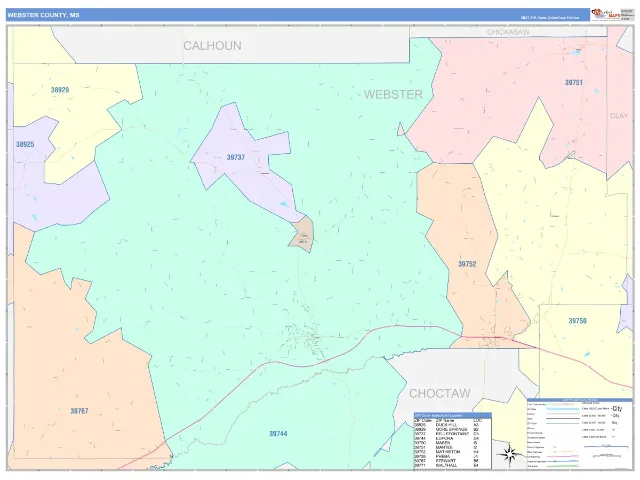Viewport: 640px width, 480px height.
Task: Click the CHOCTAW county label
Action: point(440,393)
